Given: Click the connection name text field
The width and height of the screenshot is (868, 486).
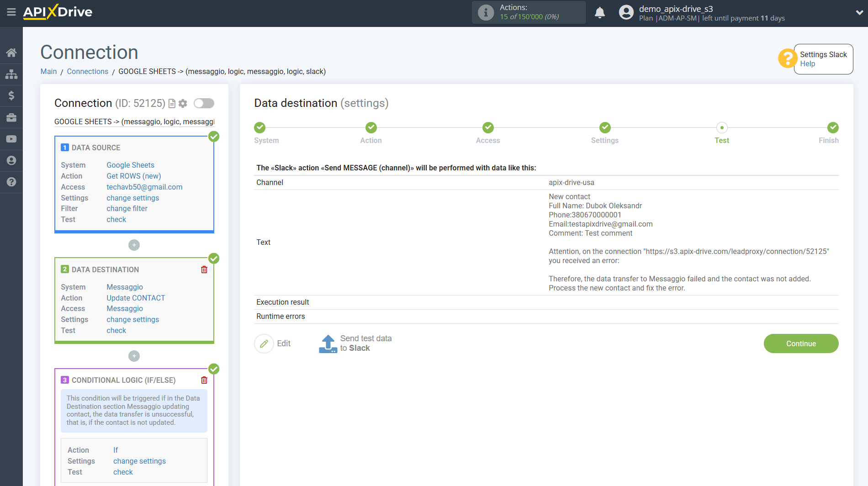Looking at the screenshot, I should 134,121.
